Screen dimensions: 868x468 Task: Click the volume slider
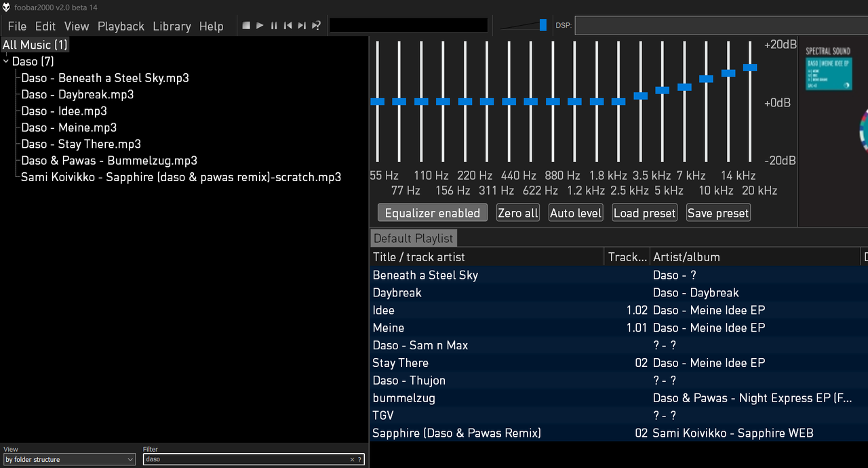(523, 25)
